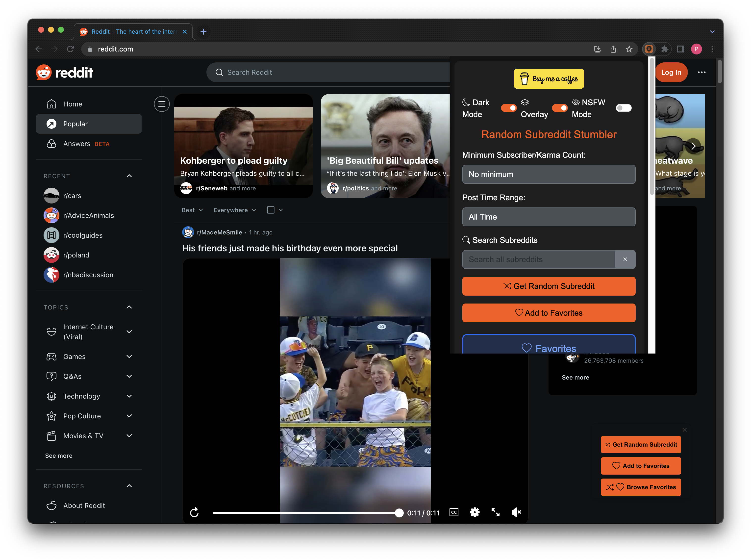Go to Home in sidebar
Screen dimensions: 751x560
click(88, 104)
